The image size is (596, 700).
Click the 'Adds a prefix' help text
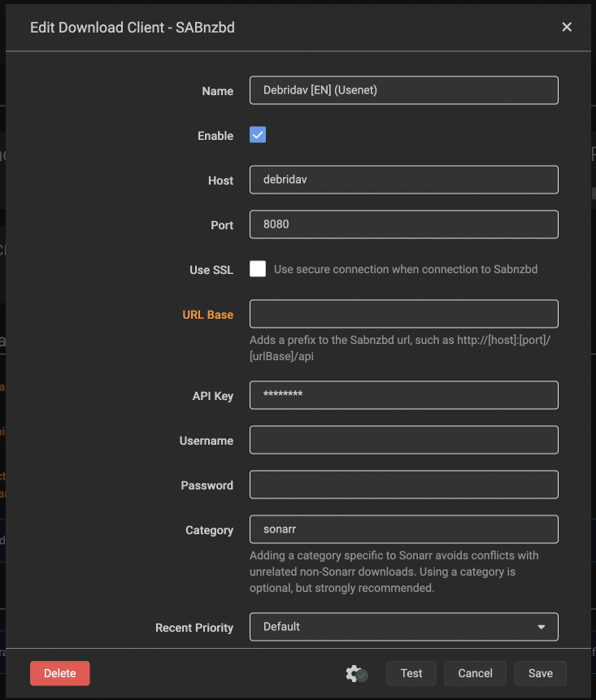coord(400,348)
